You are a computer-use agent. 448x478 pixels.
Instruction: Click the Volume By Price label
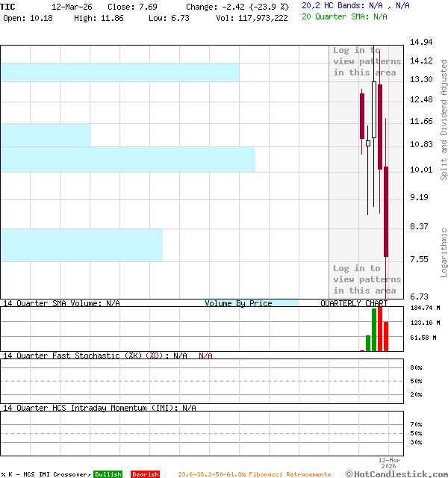(x=238, y=303)
